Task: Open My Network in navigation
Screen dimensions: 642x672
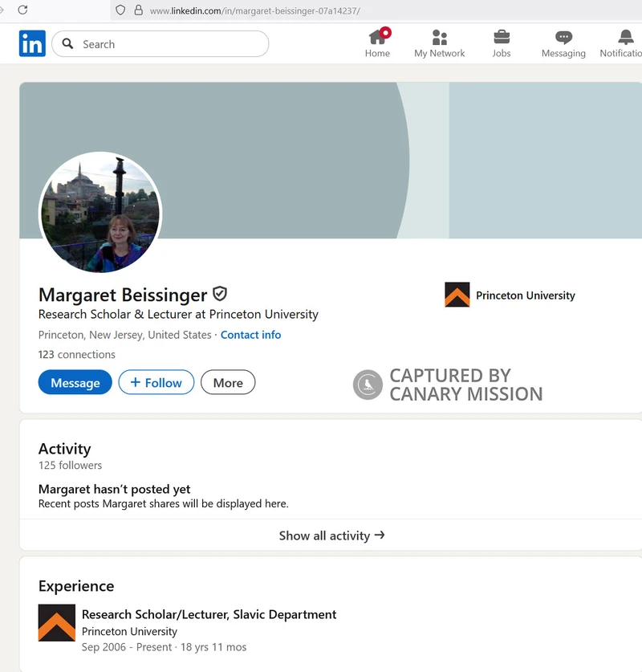Action: [440, 43]
